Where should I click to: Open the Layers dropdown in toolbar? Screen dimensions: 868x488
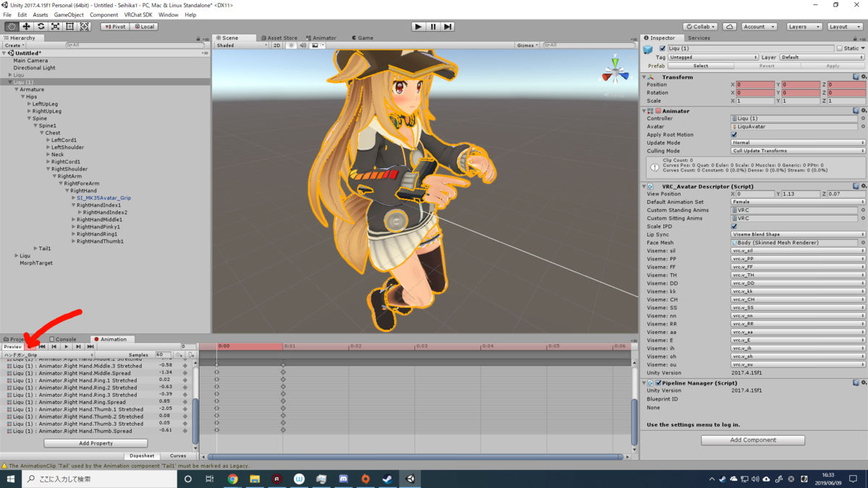tap(804, 27)
